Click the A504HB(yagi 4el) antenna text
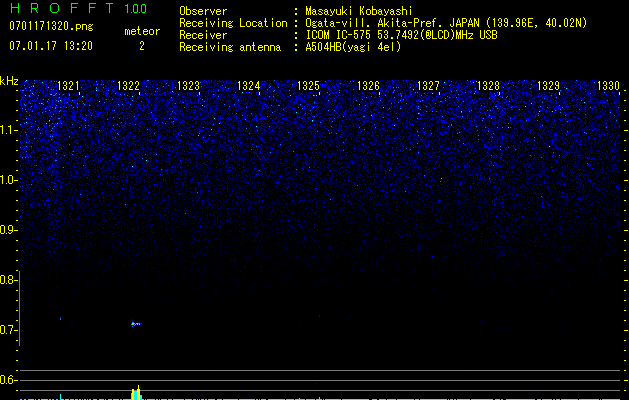This screenshot has height=400, width=629. (353, 47)
